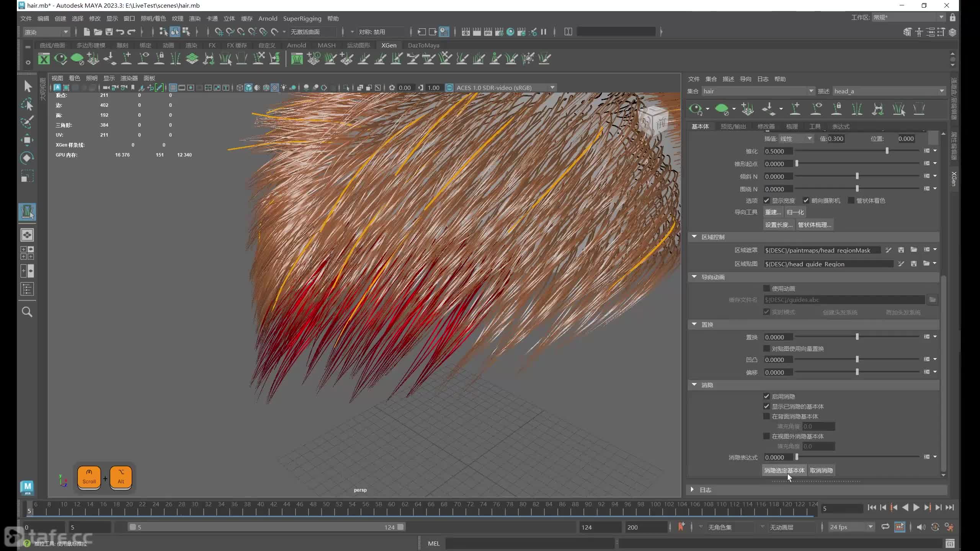Activate the Move tool in toolbox
Image resolution: width=980 pixels, height=551 pixels.
(27, 140)
